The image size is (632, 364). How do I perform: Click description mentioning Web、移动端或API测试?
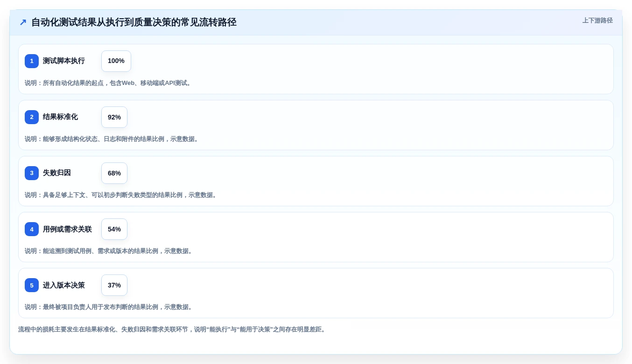coord(108,83)
